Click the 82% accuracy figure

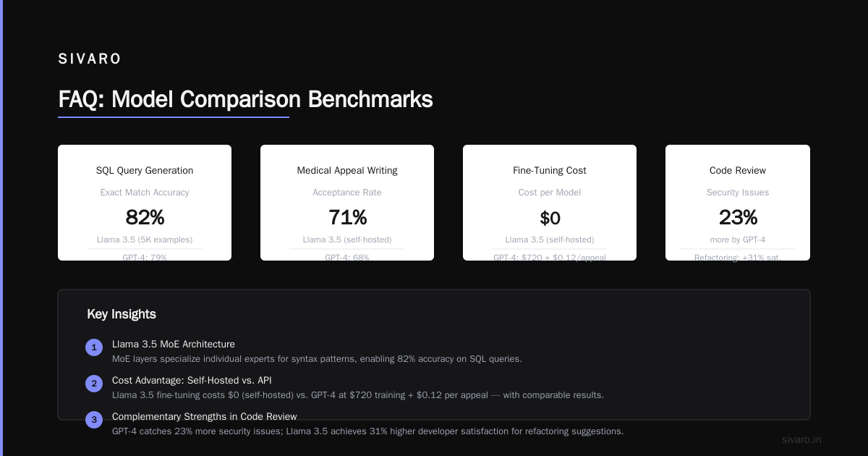coord(145,217)
